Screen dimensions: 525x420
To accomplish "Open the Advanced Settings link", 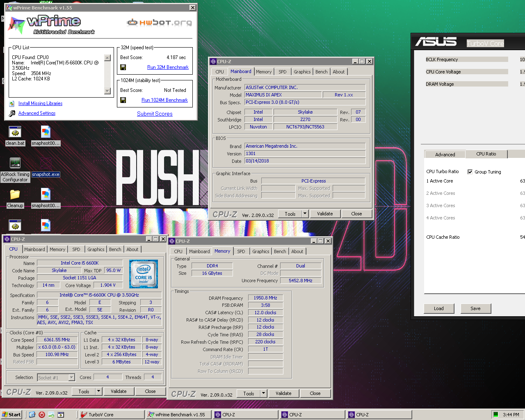I will (37, 113).
